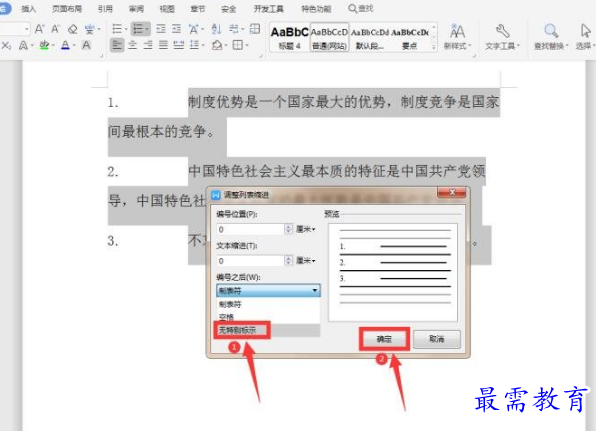The width and height of the screenshot is (596, 431).
Task: Click the blue font color button
Action: pyautogui.click(x=65, y=46)
